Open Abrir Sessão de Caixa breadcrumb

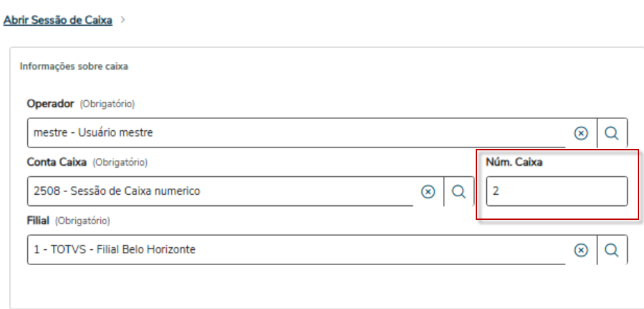(x=58, y=20)
